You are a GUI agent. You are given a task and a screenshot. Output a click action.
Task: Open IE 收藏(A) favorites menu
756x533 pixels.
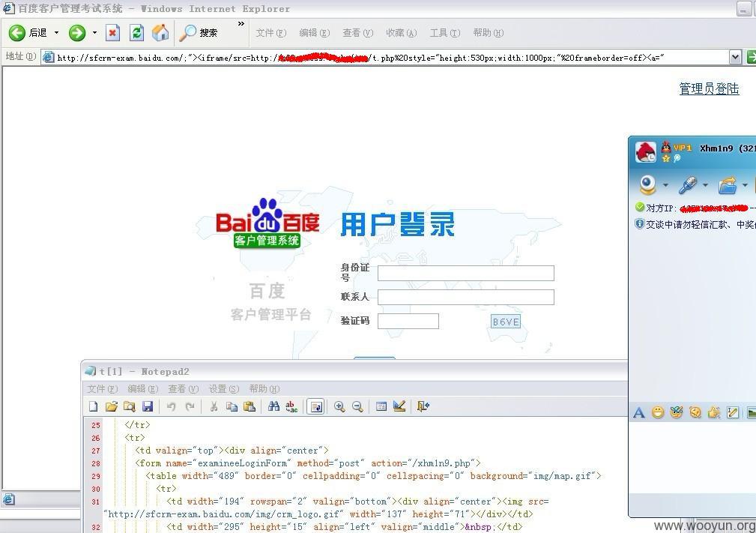coord(401,33)
